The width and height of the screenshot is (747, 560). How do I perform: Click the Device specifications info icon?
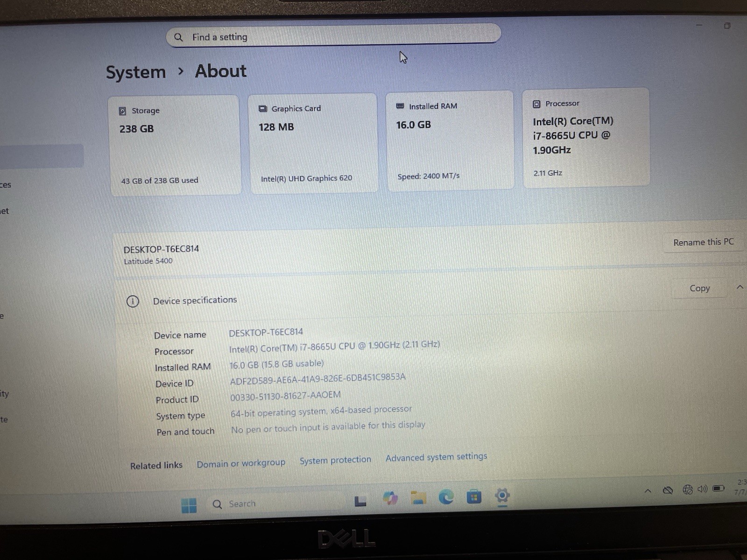133,301
